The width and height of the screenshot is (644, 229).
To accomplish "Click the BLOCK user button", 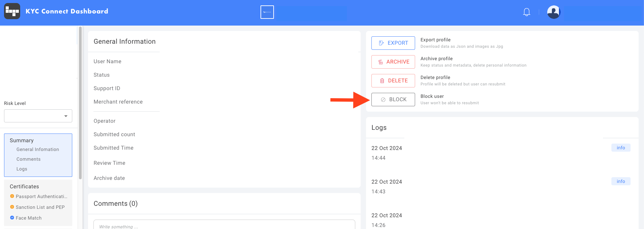I will pyautogui.click(x=393, y=100).
